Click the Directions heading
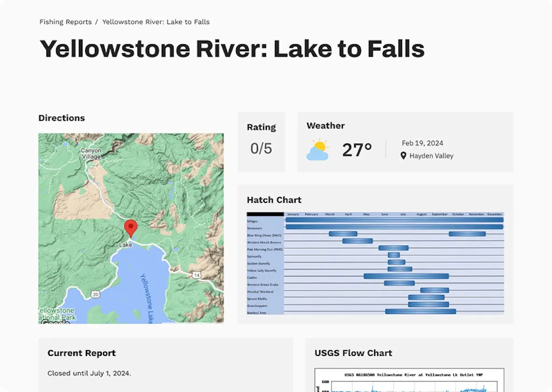Screen dimensions: 552x392 point(61,118)
